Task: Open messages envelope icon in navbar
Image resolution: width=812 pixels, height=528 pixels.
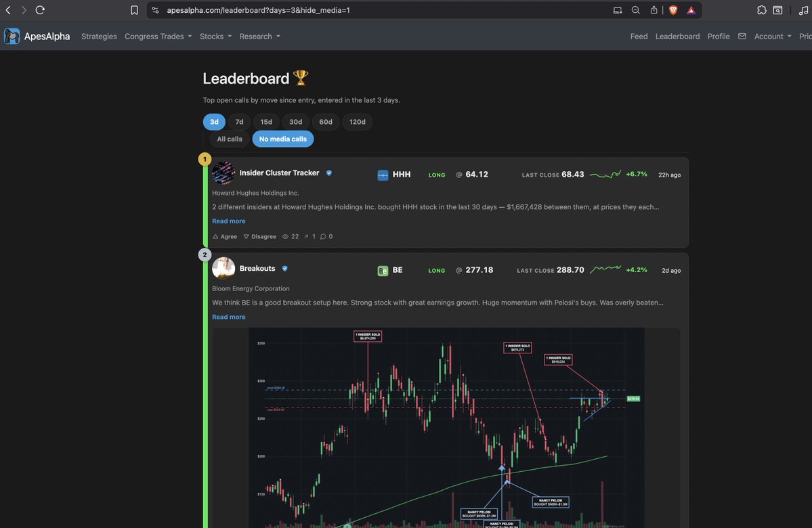Action: coord(742,37)
